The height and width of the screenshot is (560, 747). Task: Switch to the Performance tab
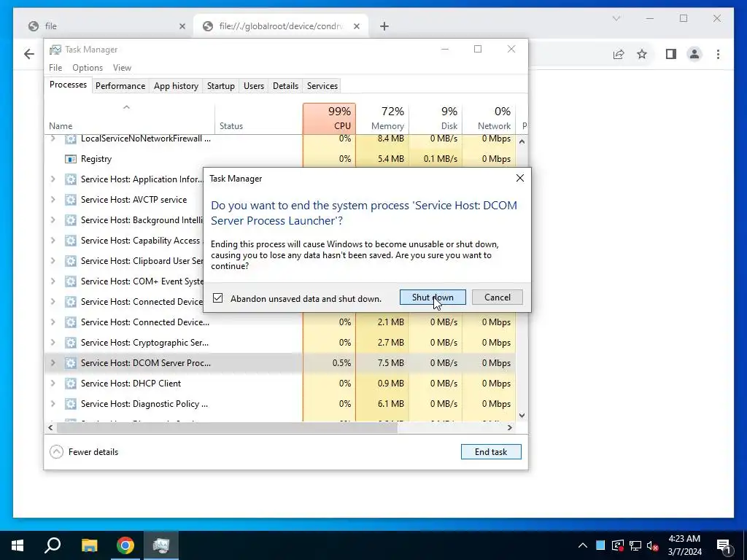pyautogui.click(x=120, y=86)
